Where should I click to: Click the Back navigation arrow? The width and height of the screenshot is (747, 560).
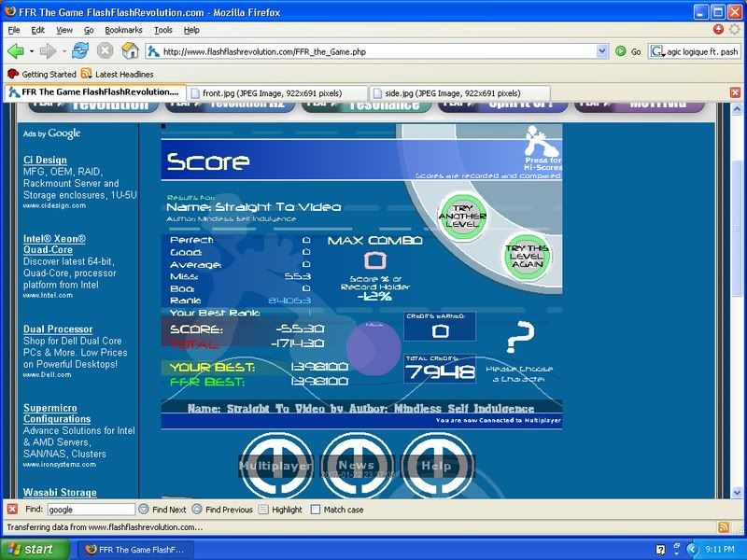[17, 51]
